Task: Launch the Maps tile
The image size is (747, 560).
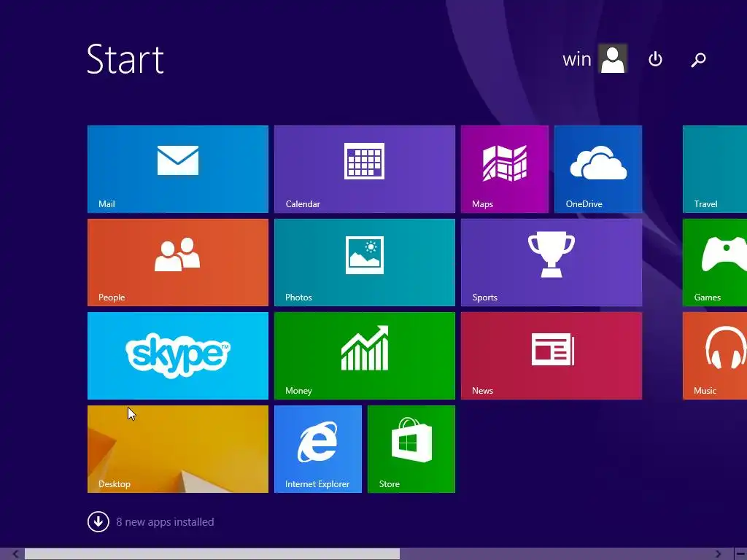Action: click(505, 169)
